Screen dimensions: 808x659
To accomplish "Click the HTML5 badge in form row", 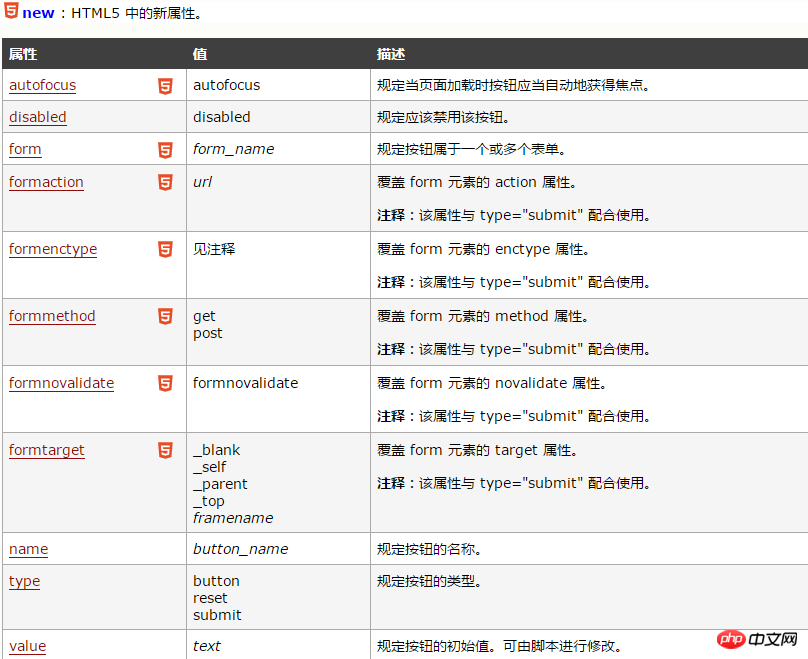I will [x=165, y=150].
